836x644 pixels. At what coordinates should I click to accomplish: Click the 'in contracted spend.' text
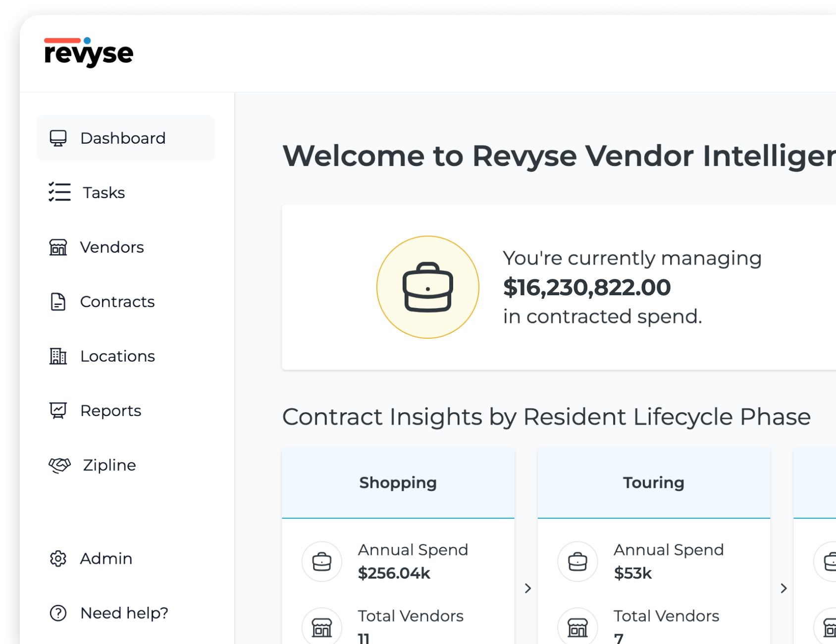[603, 317]
